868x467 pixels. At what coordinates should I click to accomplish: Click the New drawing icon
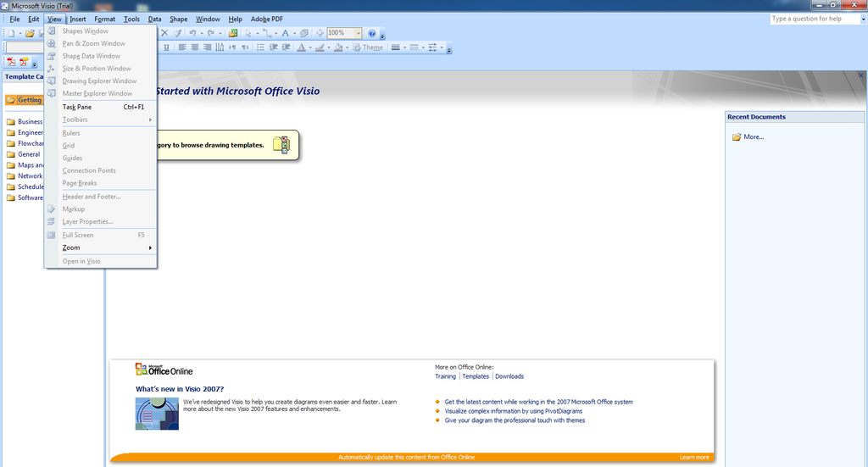point(11,33)
